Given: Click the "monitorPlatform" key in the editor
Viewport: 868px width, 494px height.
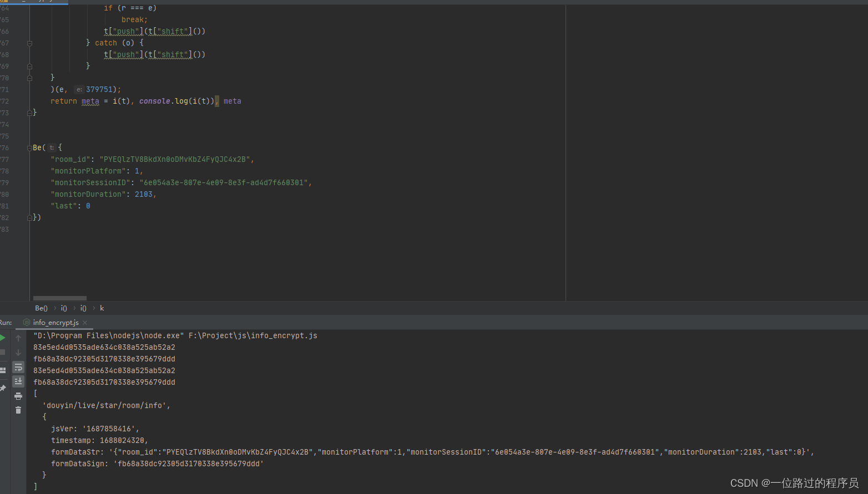Looking at the screenshot, I should click(88, 171).
